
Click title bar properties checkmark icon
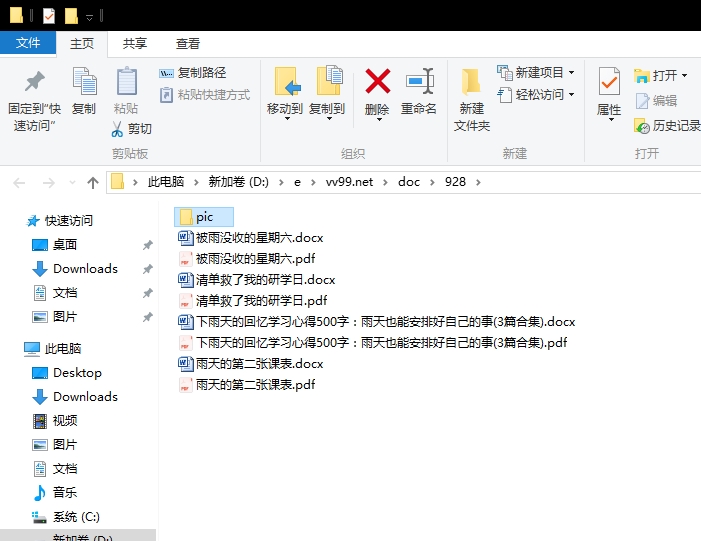coord(48,16)
